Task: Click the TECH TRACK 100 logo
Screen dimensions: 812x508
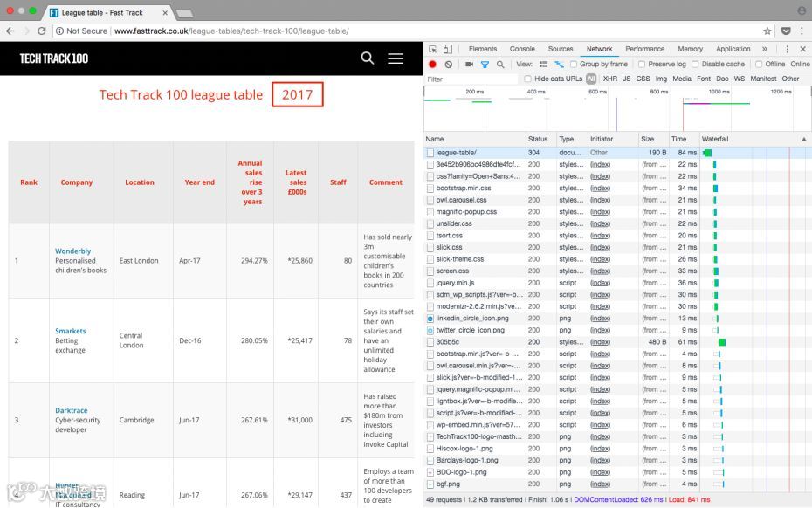Action: click(x=54, y=58)
